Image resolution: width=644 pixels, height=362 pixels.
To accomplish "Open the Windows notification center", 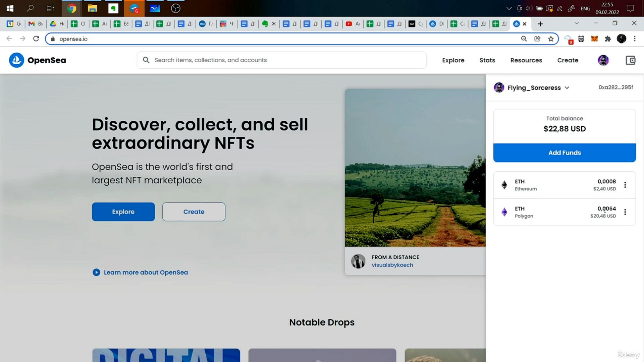I will click(630, 8).
